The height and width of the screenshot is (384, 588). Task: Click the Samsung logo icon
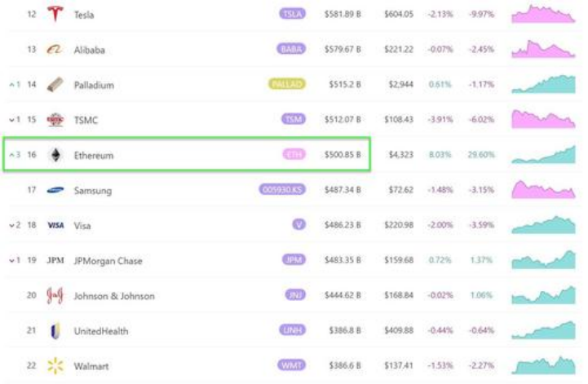pos(55,191)
